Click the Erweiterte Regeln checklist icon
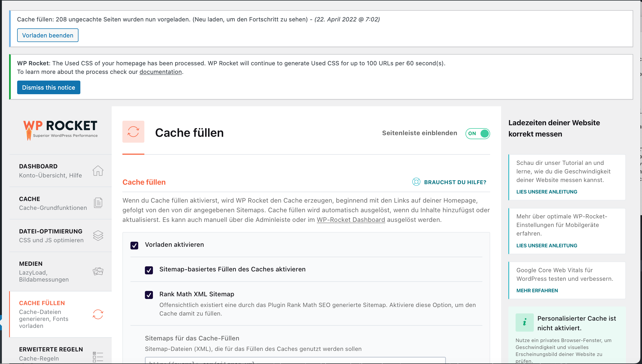The width and height of the screenshot is (642, 364). tap(98, 357)
